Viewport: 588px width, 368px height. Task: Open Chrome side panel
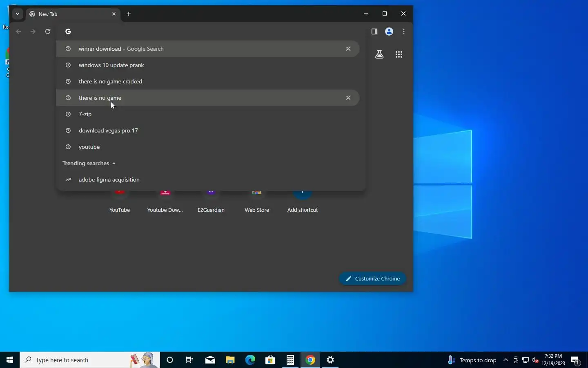[374, 31]
